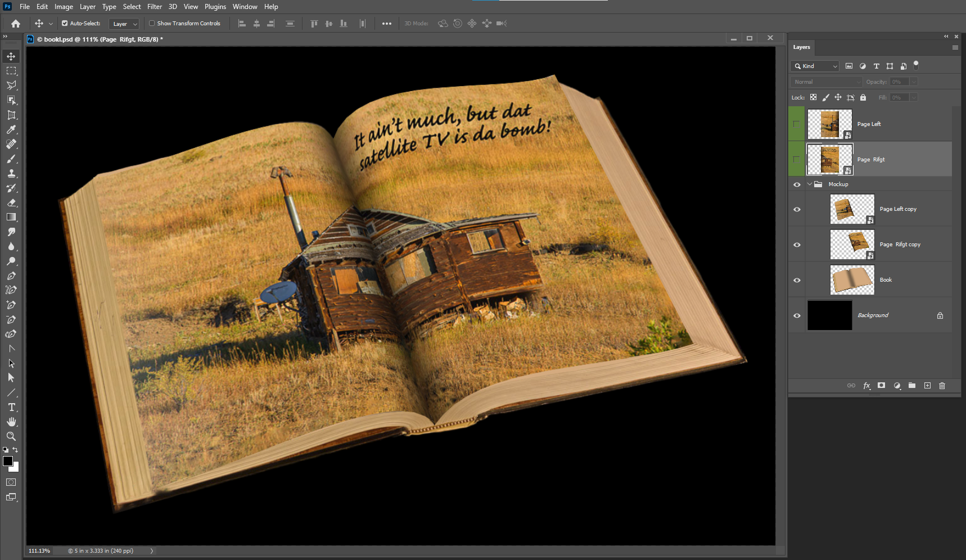The width and height of the screenshot is (966, 560).
Task: Select the Rectangular Marquee tool
Action: 11,71
